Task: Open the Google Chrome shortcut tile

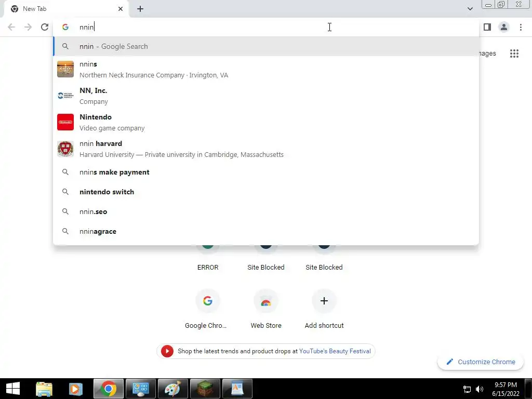Action: 207,310
